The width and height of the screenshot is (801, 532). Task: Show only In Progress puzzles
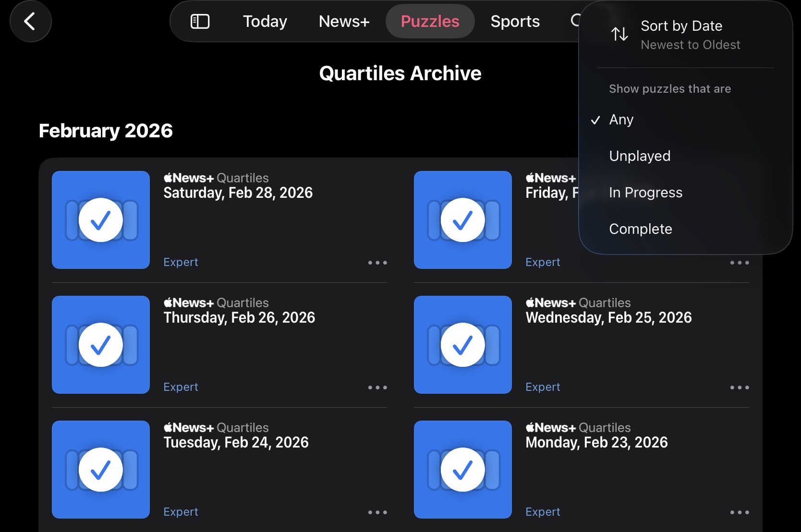pos(645,193)
